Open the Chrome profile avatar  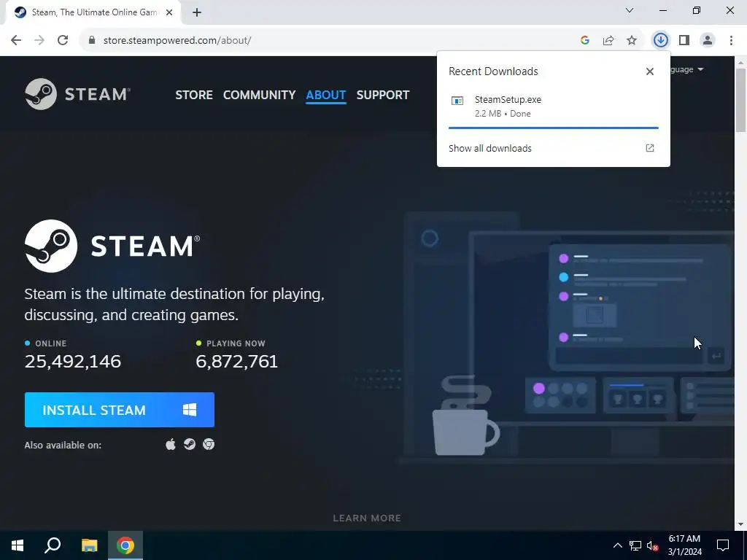pyautogui.click(x=708, y=40)
